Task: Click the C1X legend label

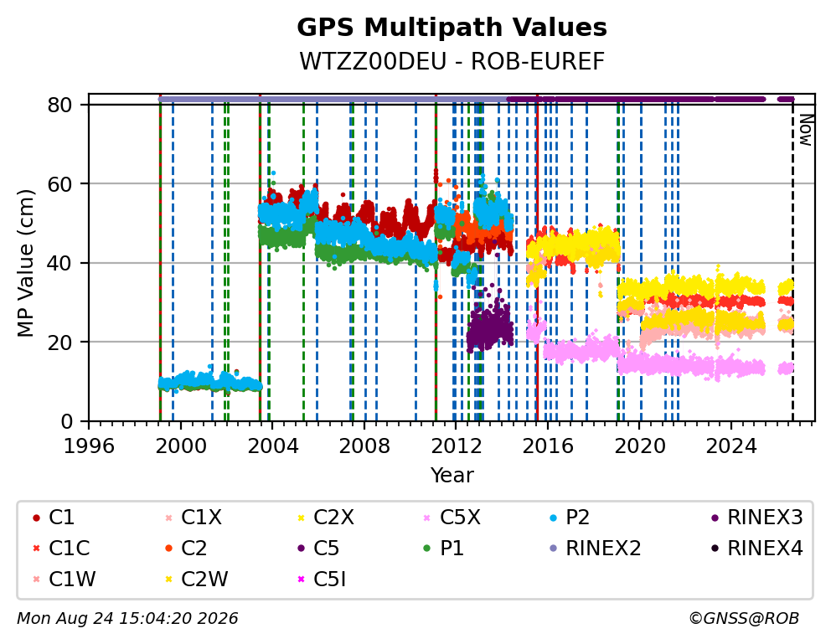Action: [201, 518]
